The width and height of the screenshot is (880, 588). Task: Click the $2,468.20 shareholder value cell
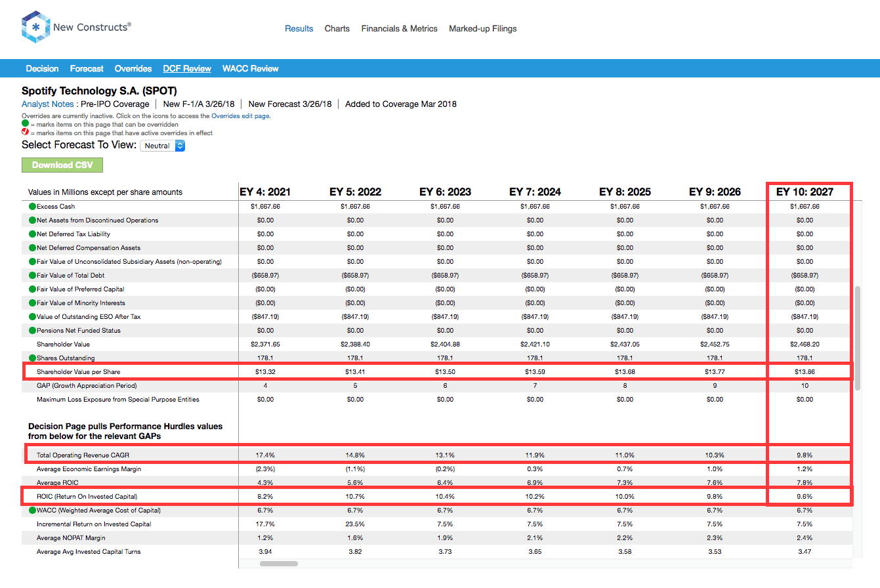tap(805, 345)
